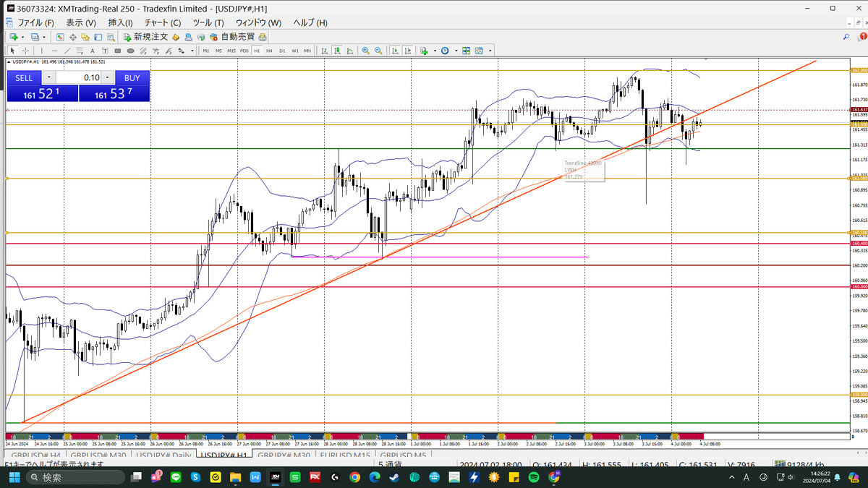Toggle the Market Watch window icon

tap(60, 37)
